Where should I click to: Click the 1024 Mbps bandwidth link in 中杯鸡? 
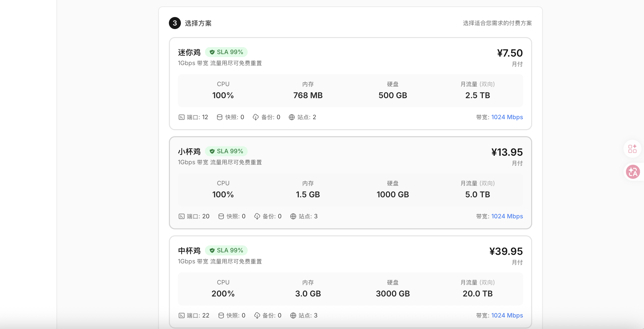pyautogui.click(x=507, y=315)
